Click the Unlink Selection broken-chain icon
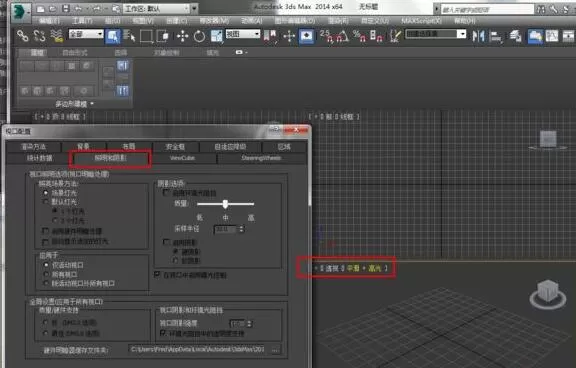Screen dimensions: 576x368 tap(39, 36)
